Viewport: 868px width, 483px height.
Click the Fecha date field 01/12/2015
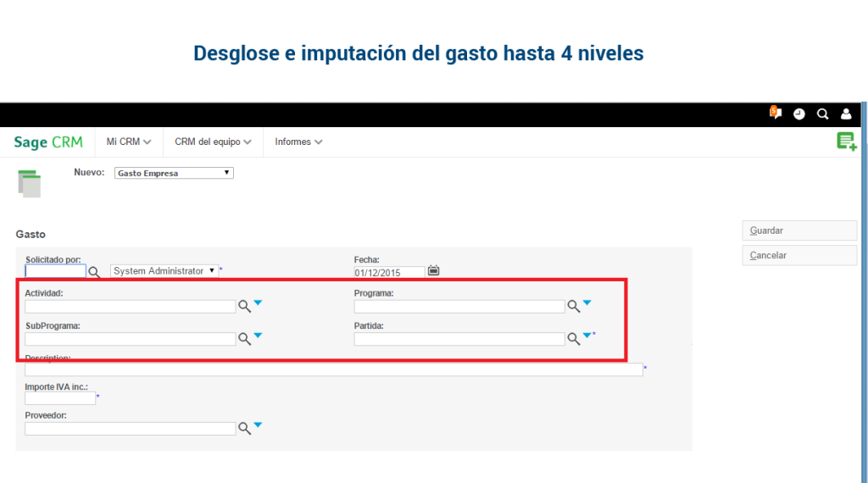[x=389, y=272]
